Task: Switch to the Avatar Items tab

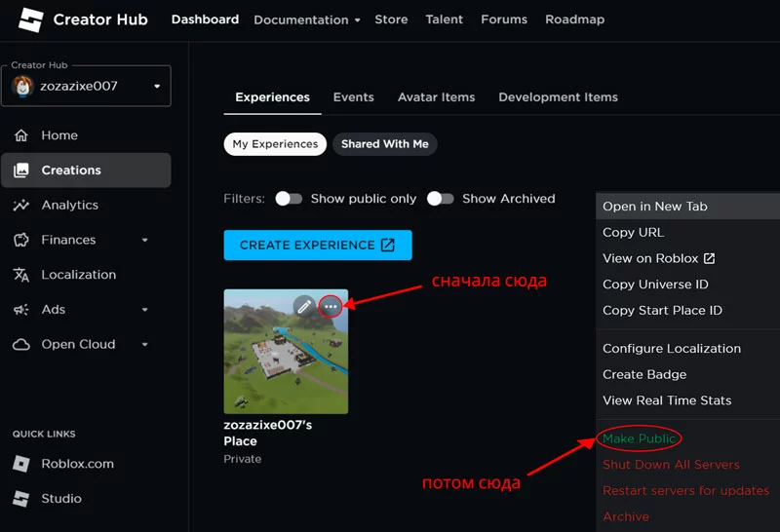Action: [x=436, y=97]
